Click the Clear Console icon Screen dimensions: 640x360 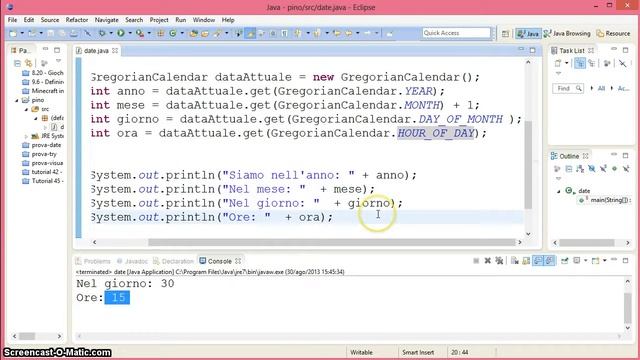click(515, 260)
